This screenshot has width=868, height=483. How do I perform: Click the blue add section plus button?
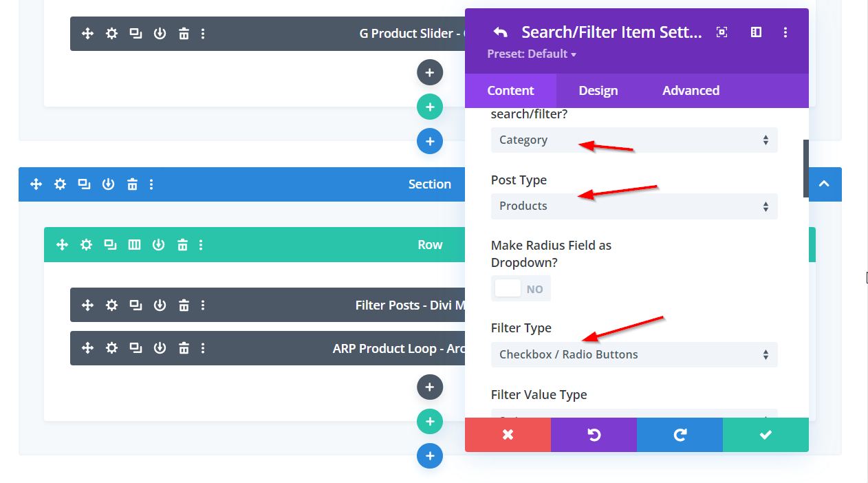point(430,455)
